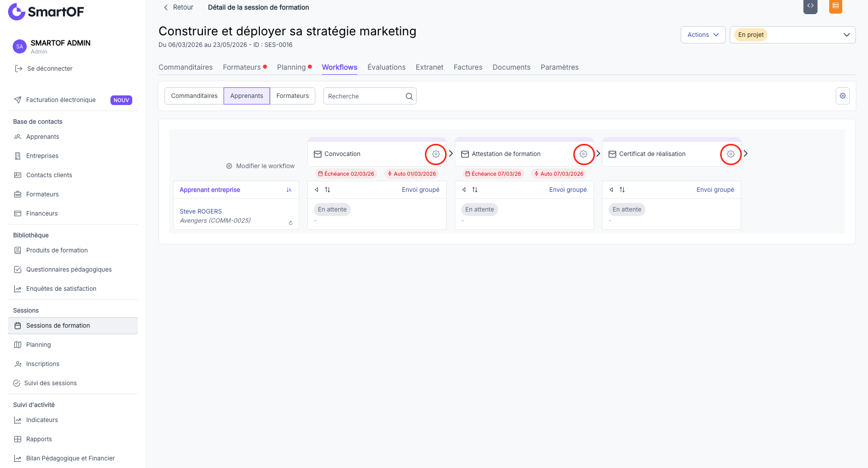Click the left triangle icon in Attestation column
The width and height of the screenshot is (868, 468).
(x=464, y=190)
